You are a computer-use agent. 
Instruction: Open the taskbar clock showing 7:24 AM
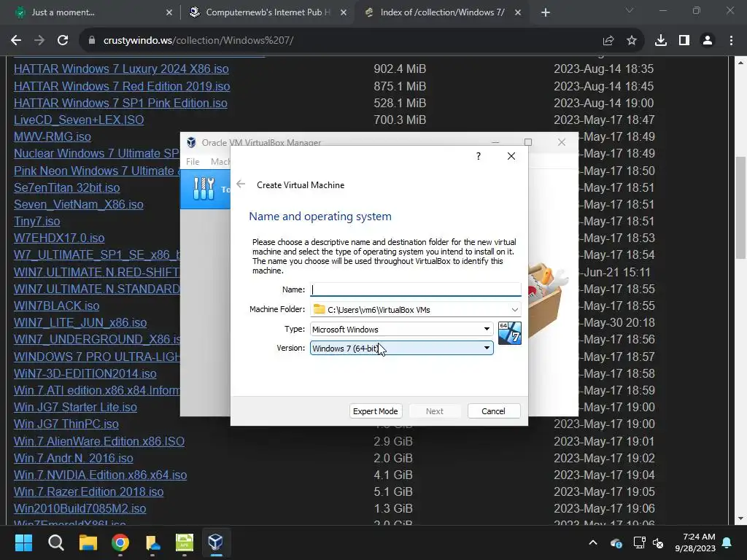[x=695, y=542]
